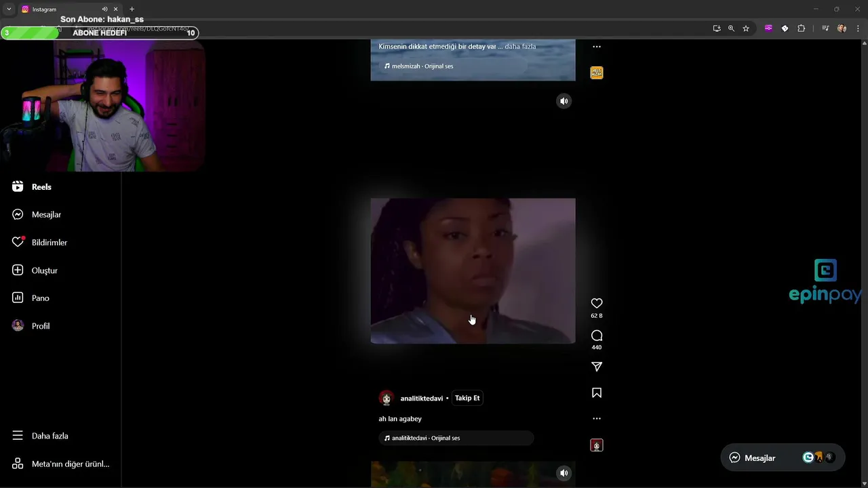Read the ah lan agabey caption
868x488 pixels.
(400, 419)
